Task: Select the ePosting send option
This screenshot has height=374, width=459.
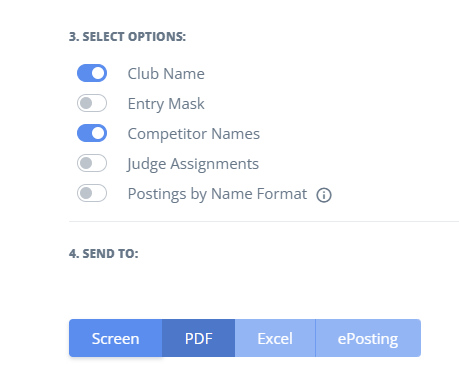Action: [368, 338]
